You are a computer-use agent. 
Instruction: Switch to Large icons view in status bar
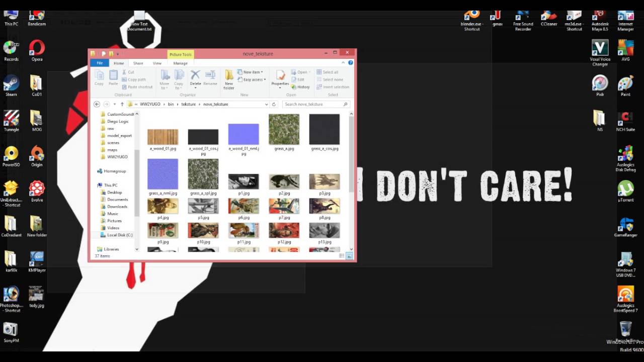[x=349, y=256]
